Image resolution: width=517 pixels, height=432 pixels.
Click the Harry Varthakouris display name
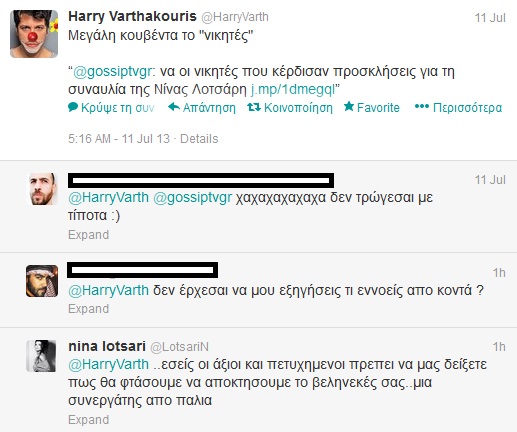click(x=132, y=16)
